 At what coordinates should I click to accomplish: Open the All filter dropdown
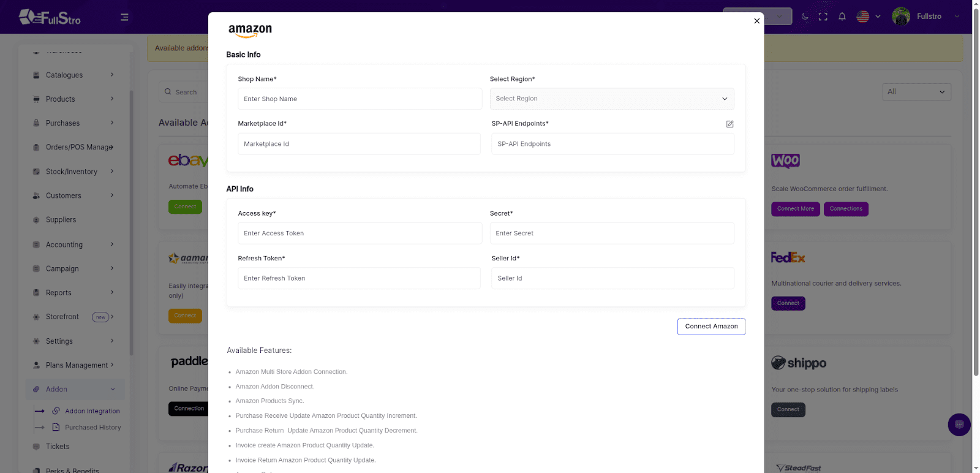coord(916,92)
